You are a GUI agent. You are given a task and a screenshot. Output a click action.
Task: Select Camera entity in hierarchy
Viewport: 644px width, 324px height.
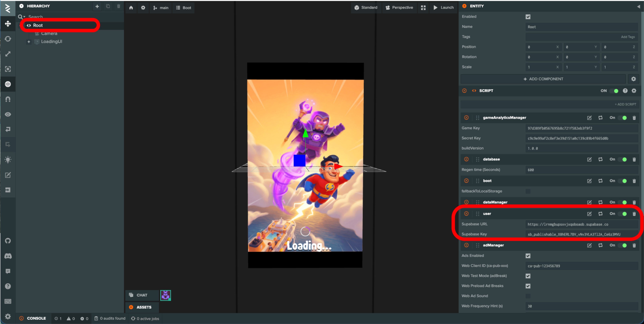pyautogui.click(x=49, y=34)
